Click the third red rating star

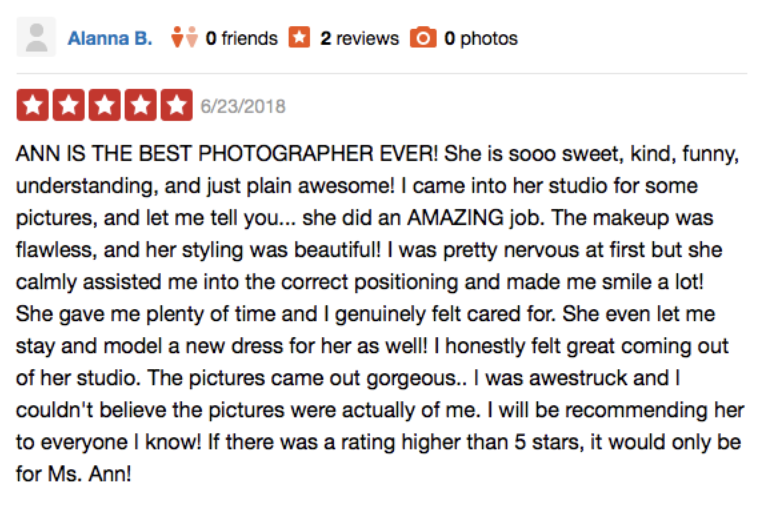[x=104, y=105]
